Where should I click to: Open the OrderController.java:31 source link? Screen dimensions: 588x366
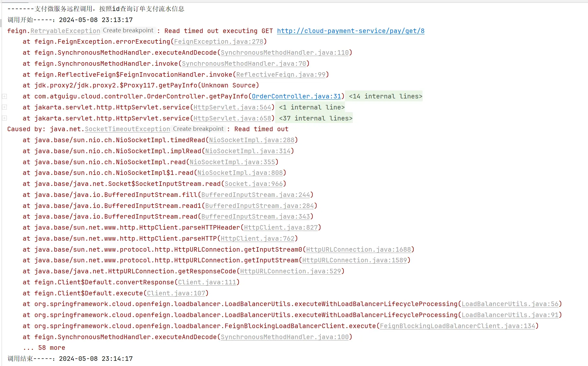tap(296, 96)
